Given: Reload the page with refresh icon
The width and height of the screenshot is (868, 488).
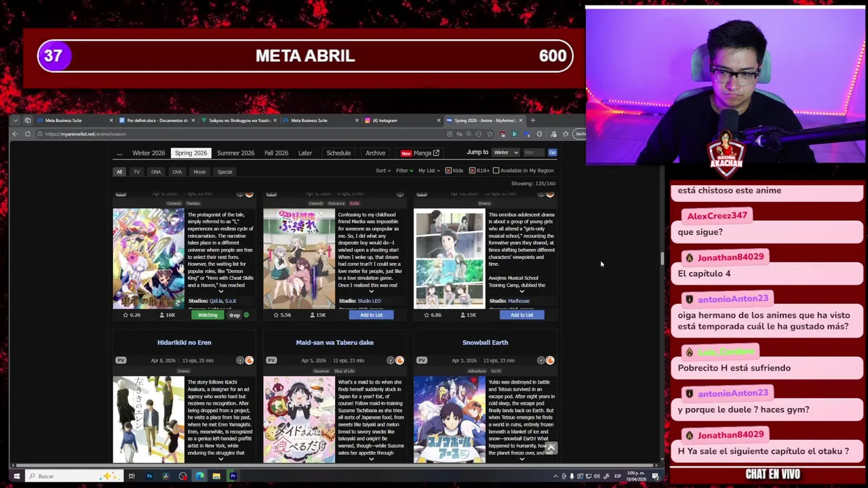Looking at the screenshot, I should coord(28,134).
